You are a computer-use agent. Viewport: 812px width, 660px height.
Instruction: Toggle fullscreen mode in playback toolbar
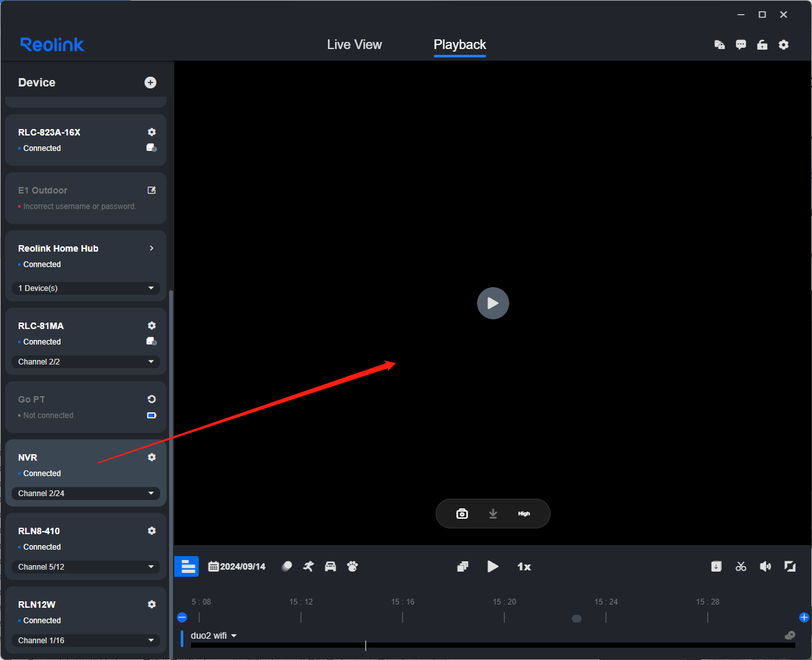(789, 566)
